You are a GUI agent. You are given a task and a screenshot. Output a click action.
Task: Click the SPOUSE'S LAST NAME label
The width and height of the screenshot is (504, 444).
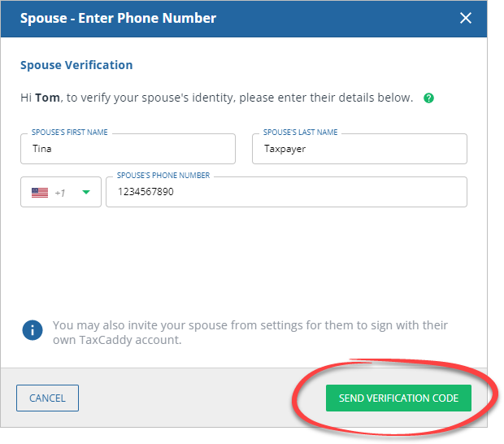pyautogui.click(x=301, y=133)
